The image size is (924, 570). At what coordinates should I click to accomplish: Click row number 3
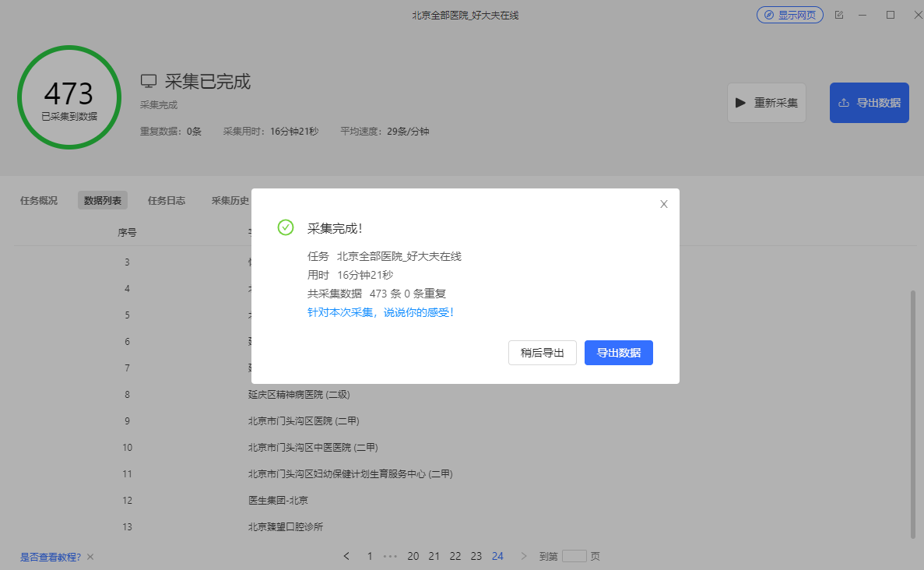click(127, 262)
